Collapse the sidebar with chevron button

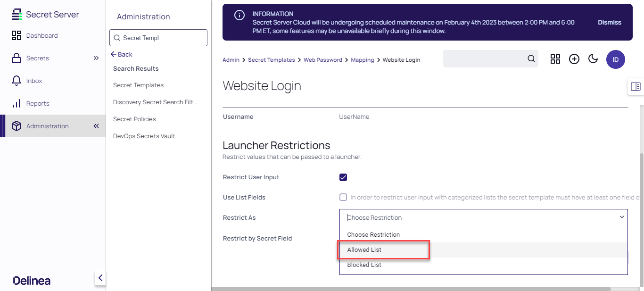click(100, 278)
